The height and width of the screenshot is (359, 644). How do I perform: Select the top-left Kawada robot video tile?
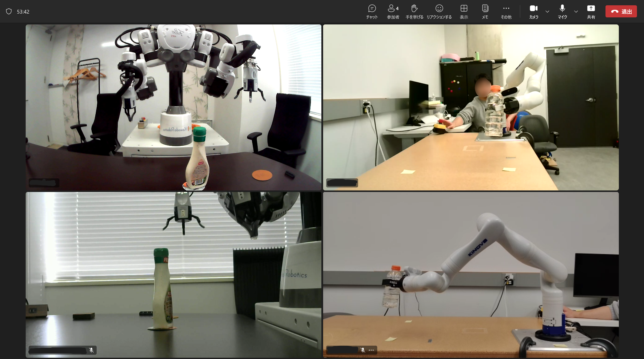(x=173, y=107)
